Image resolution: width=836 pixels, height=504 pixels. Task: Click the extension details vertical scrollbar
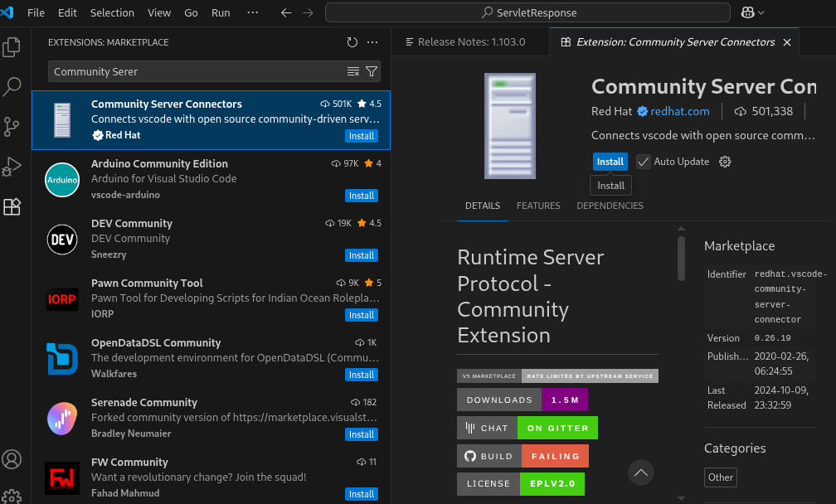[681, 259]
